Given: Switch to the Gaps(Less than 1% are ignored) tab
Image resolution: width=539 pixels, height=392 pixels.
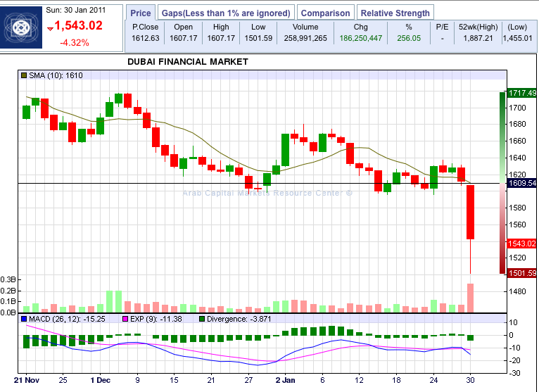Looking at the screenshot, I should (226, 13).
